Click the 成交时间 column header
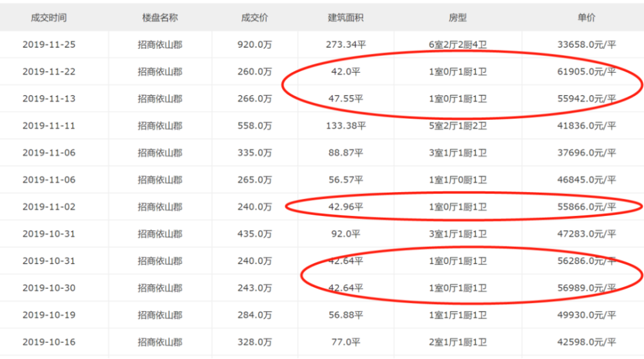This screenshot has height=359, width=644. 48,17
